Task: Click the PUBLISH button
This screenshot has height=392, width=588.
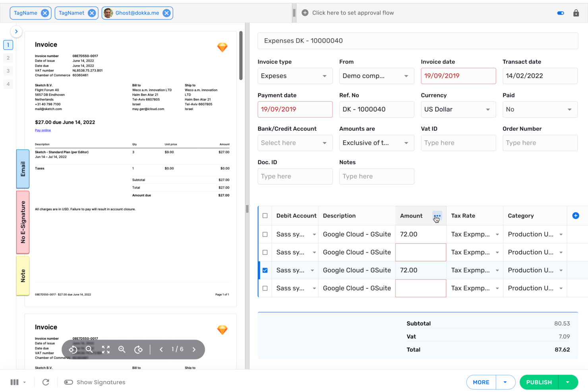Action: pos(539,382)
